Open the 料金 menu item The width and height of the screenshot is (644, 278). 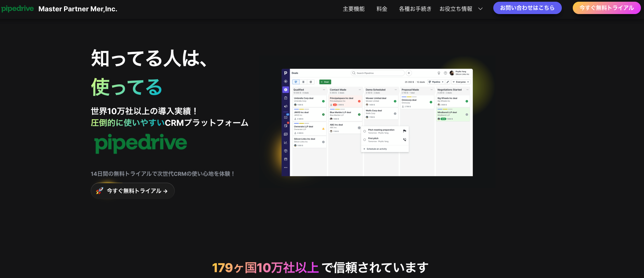[x=382, y=9]
